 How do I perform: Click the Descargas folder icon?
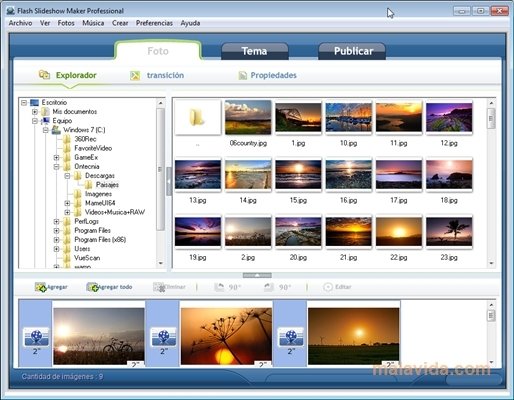click(x=78, y=175)
